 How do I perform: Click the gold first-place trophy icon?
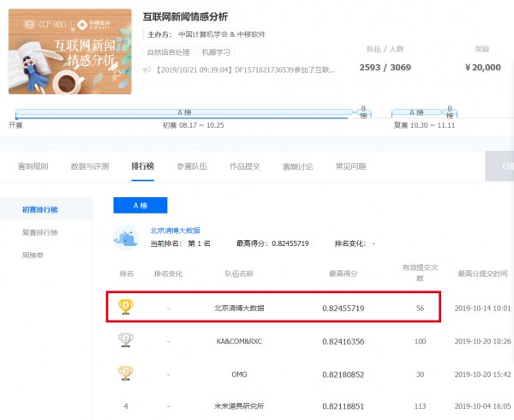126,307
